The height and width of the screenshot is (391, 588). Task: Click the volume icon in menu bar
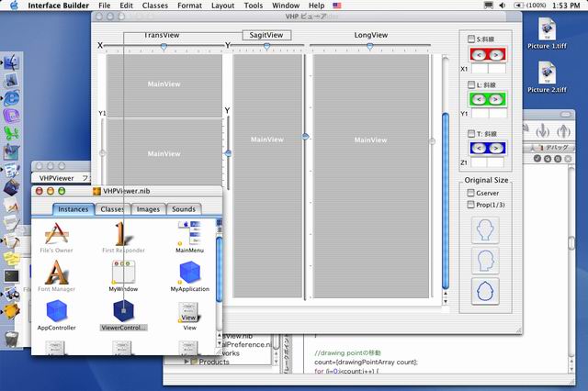pos(503,6)
